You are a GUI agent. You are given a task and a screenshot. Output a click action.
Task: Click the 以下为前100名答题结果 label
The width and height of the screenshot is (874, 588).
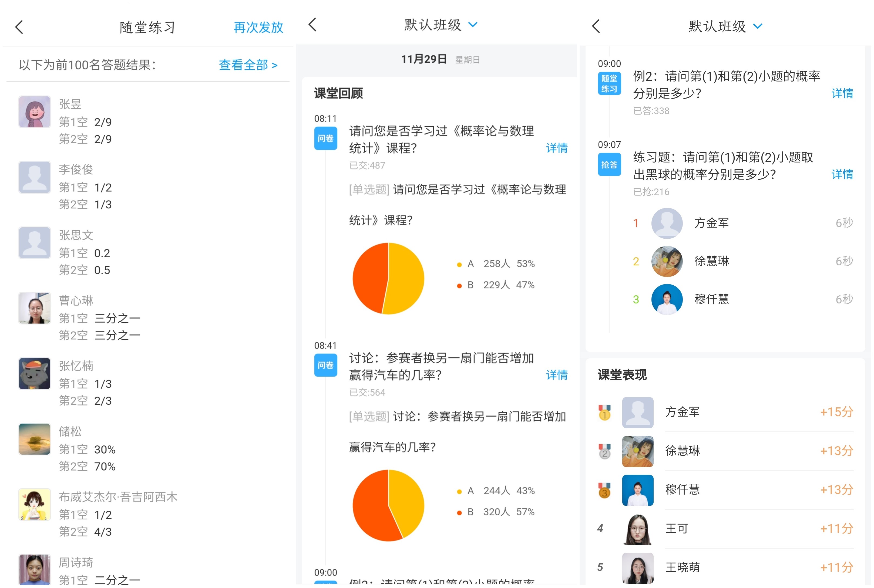88,65
